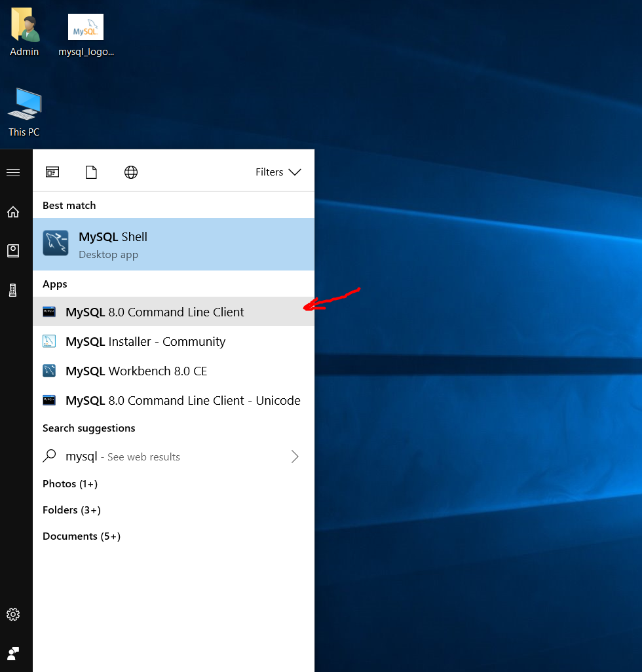The height and width of the screenshot is (672, 642).
Task: Filter search by web results
Action: pyautogui.click(x=130, y=172)
